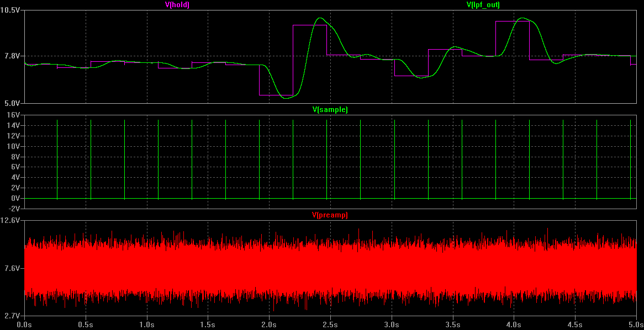
Task: Click the 8V axis label in sample pane
Action: (x=16, y=157)
